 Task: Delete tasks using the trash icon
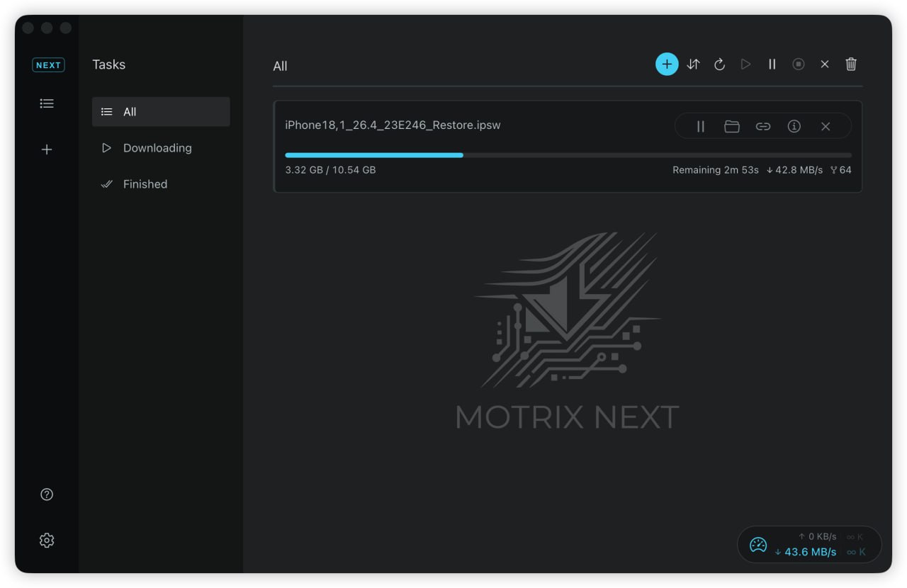point(850,64)
